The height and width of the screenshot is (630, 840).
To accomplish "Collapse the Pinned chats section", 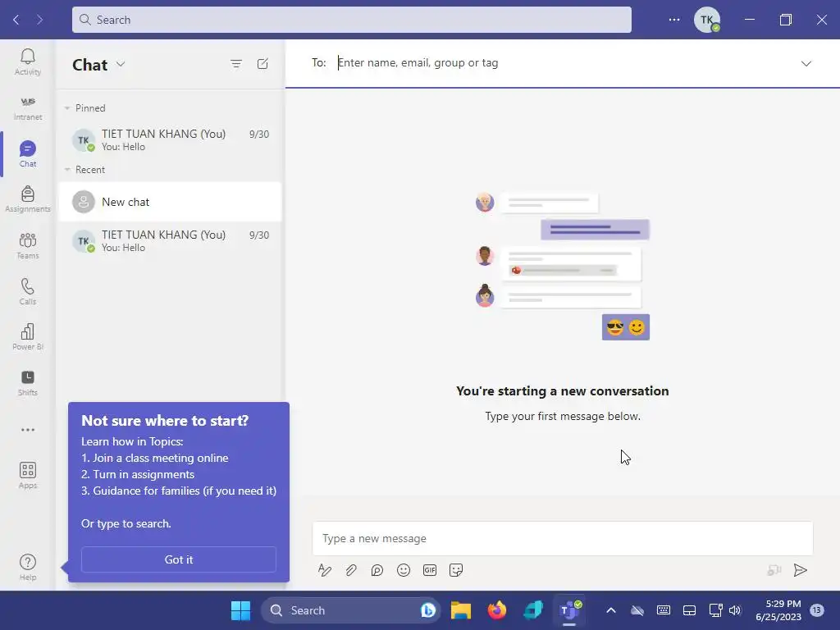I will pos(67,108).
